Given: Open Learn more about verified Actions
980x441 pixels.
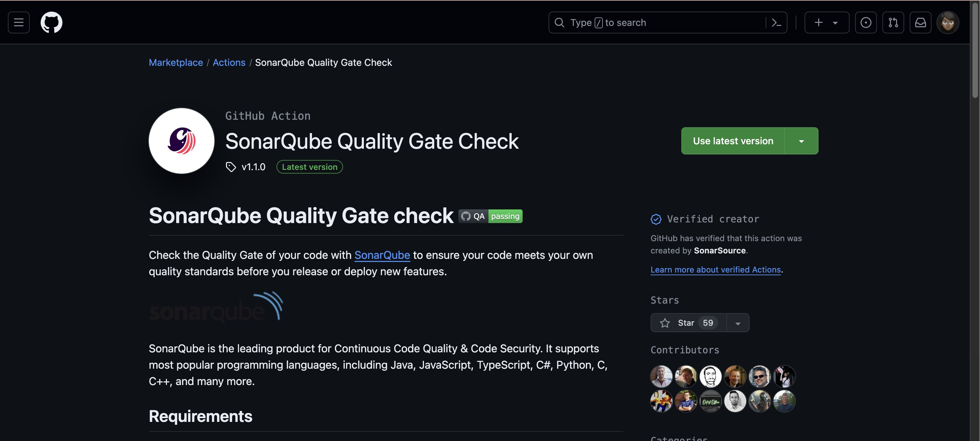Looking at the screenshot, I should click(x=715, y=269).
